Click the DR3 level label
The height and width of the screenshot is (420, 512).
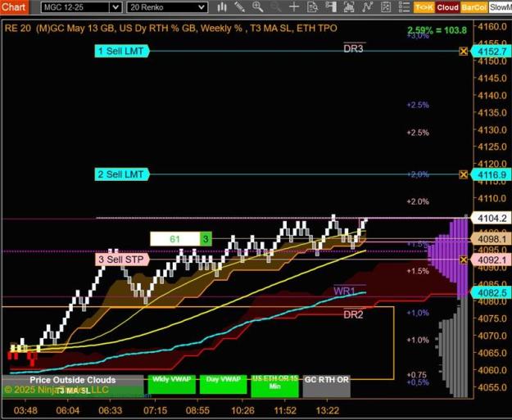click(x=353, y=48)
